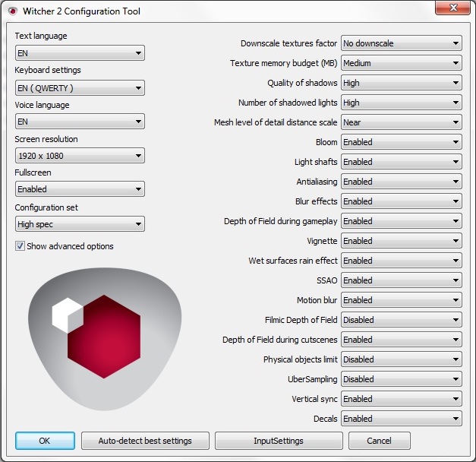
Task: Click the 'Configuration set' label
Action: point(46,207)
